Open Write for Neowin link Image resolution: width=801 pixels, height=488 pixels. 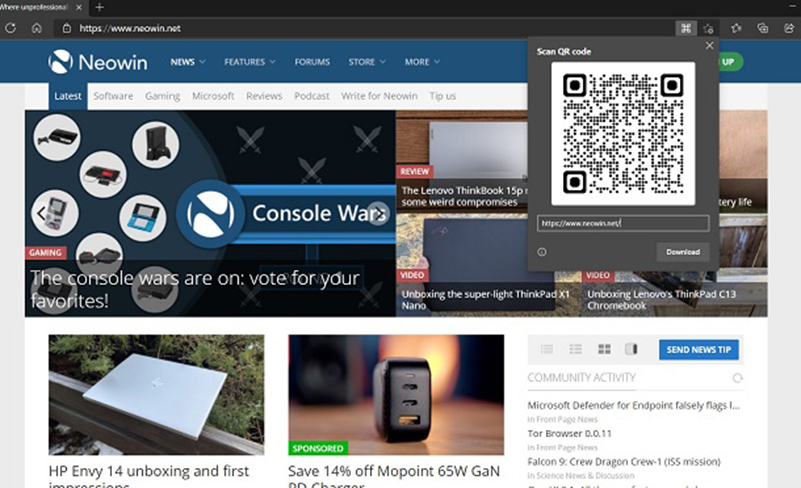click(x=379, y=96)
